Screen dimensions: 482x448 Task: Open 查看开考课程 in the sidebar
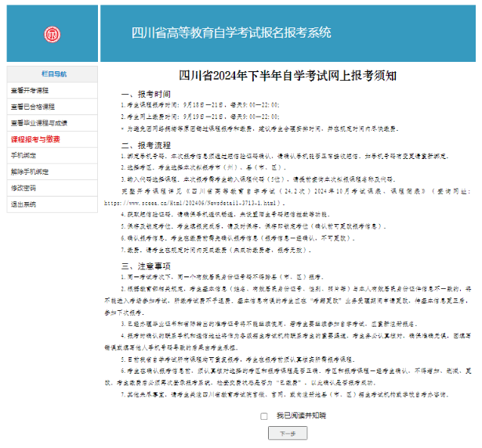coord(30,90)
